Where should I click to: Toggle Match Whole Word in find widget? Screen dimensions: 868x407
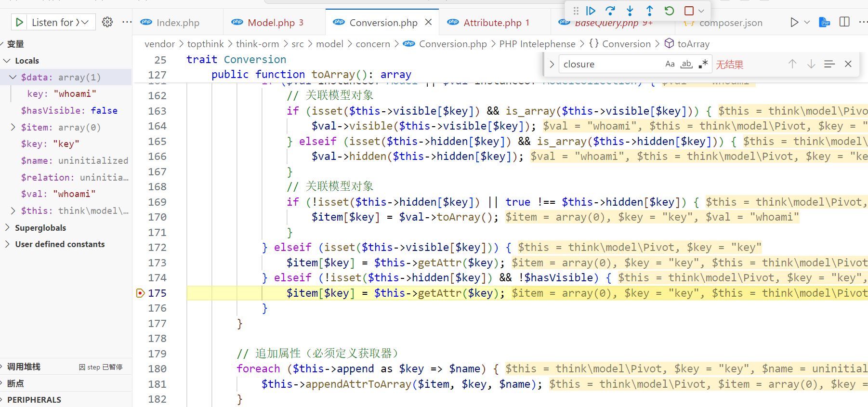(x=687, y=64)
